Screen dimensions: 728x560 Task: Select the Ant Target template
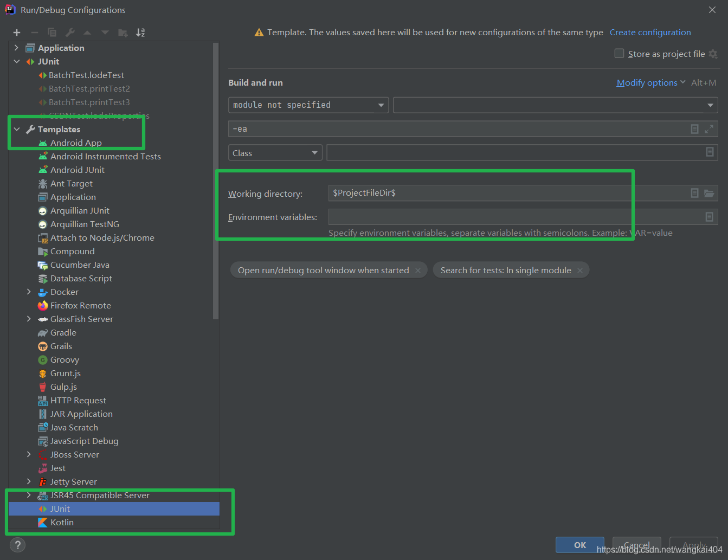72,183
